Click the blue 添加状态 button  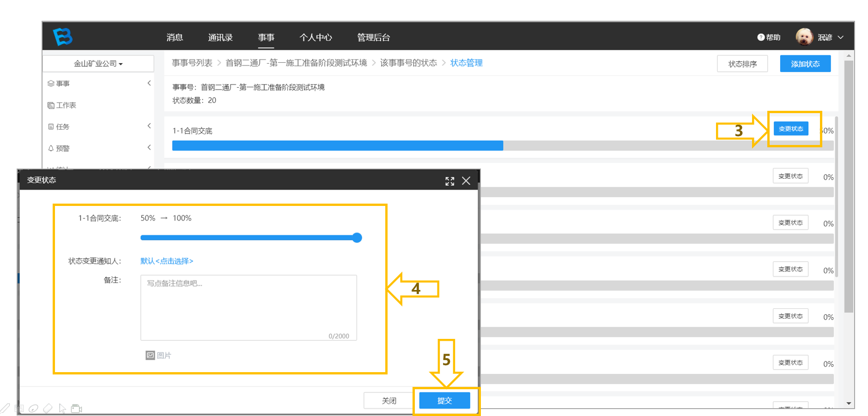click(x=805, y=64)
